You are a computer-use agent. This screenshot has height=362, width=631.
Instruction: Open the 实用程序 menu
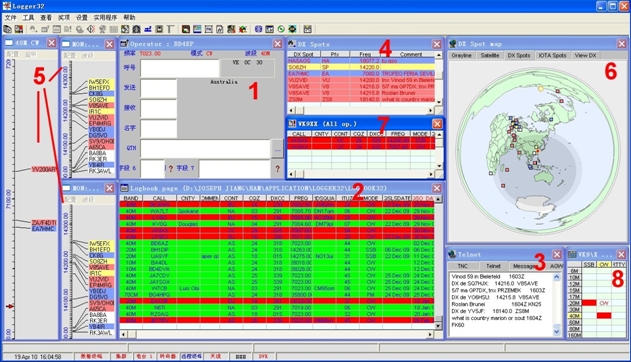[x=105, y=17]
